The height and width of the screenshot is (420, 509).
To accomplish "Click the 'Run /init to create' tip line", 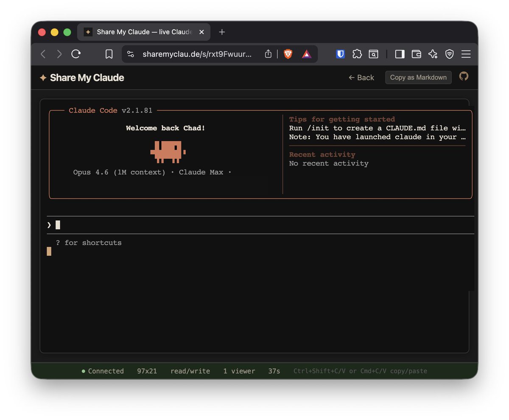I will point(378,128).
